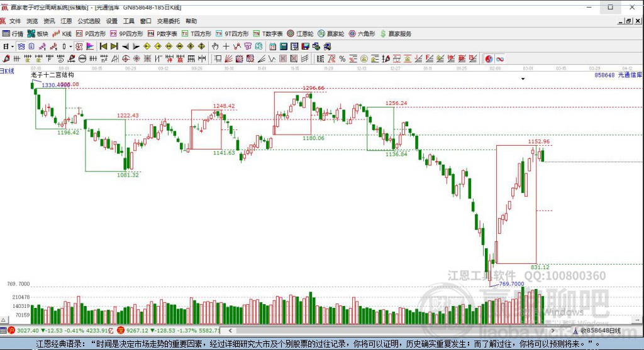Open 9T四方形 tool
Viewport: 644px width, 350px height.
point(232,34)
